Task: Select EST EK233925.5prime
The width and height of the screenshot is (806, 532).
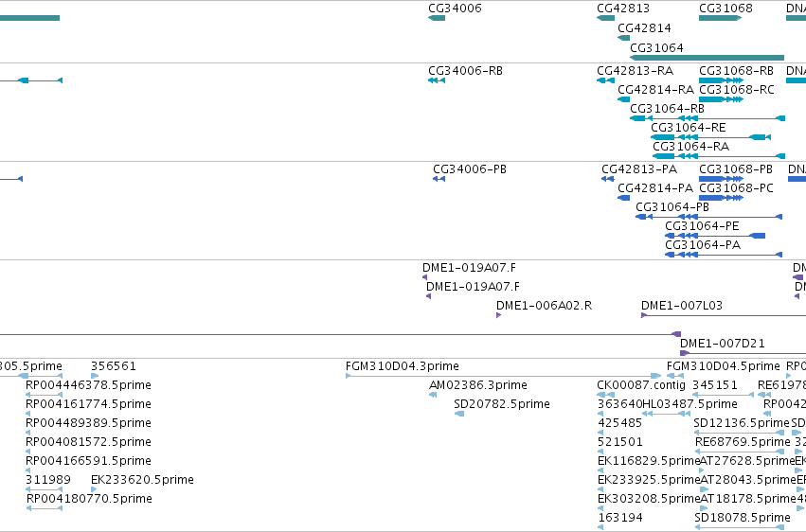Action: coord(649,481)
